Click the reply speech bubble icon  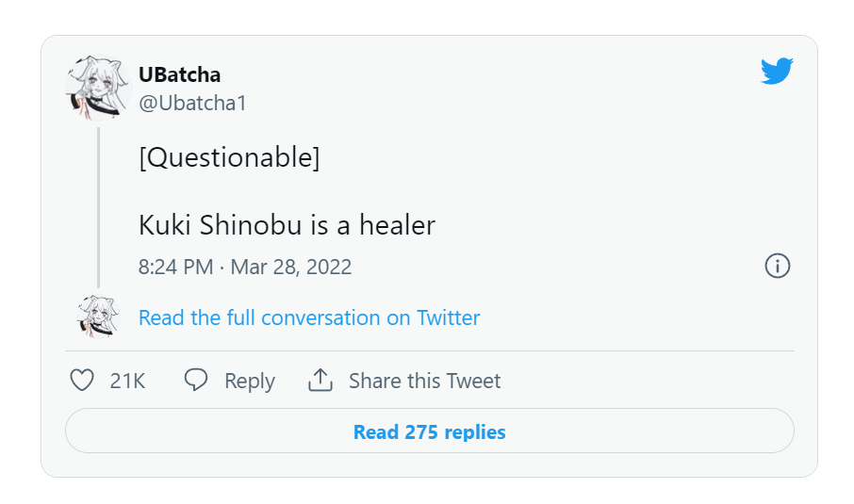pos(196,381)
